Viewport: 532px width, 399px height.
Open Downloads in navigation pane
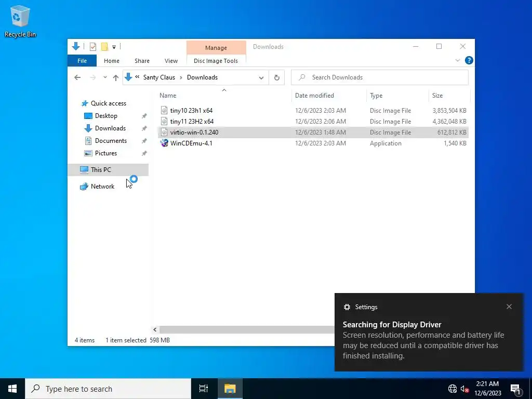(x=110, y=128)
